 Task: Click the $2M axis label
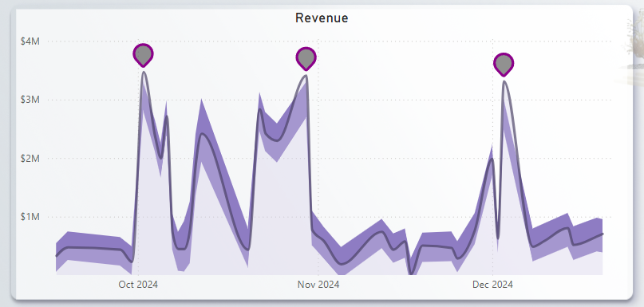[x=30, y=159]
